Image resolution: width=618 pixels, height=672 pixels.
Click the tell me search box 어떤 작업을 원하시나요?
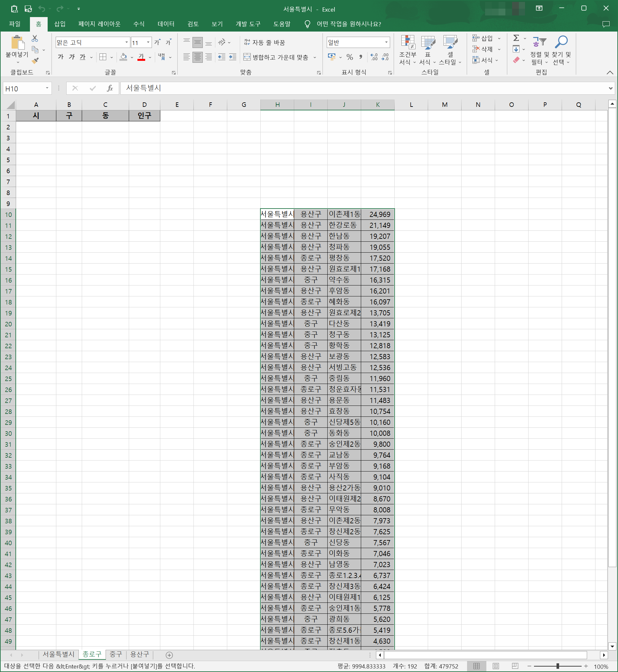[x=349, y=24]
